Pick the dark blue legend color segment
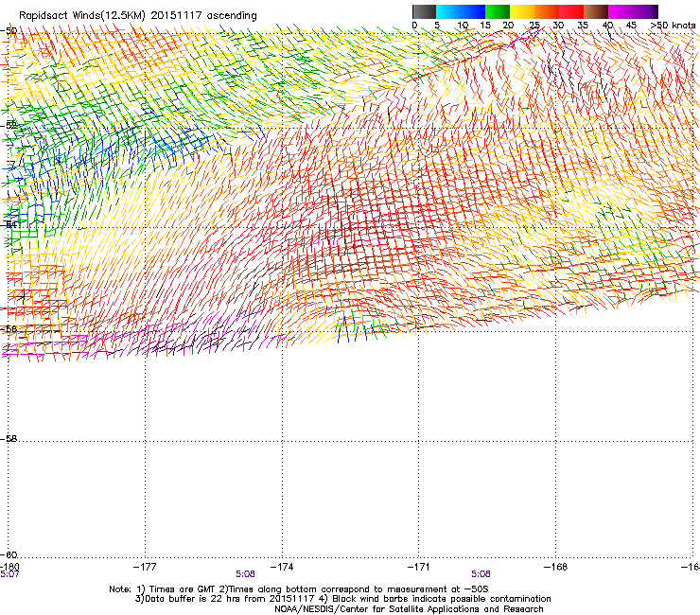 coord(473,11)
